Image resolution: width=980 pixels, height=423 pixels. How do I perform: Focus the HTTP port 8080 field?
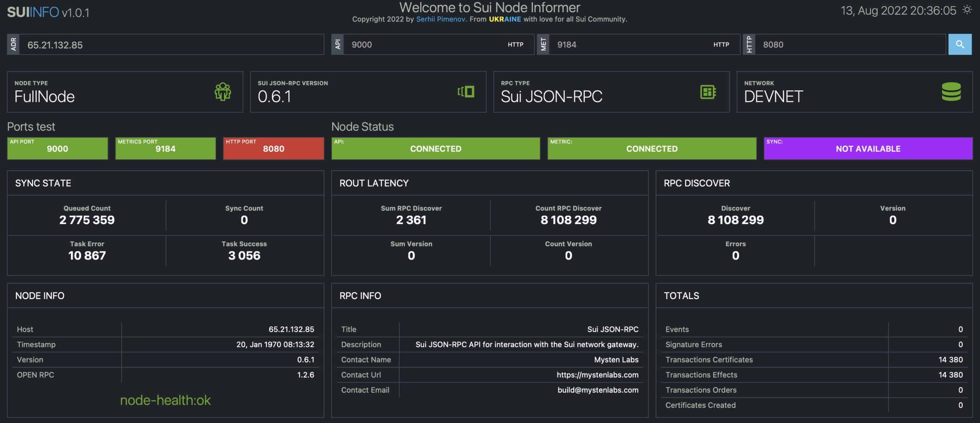(850, 45)
